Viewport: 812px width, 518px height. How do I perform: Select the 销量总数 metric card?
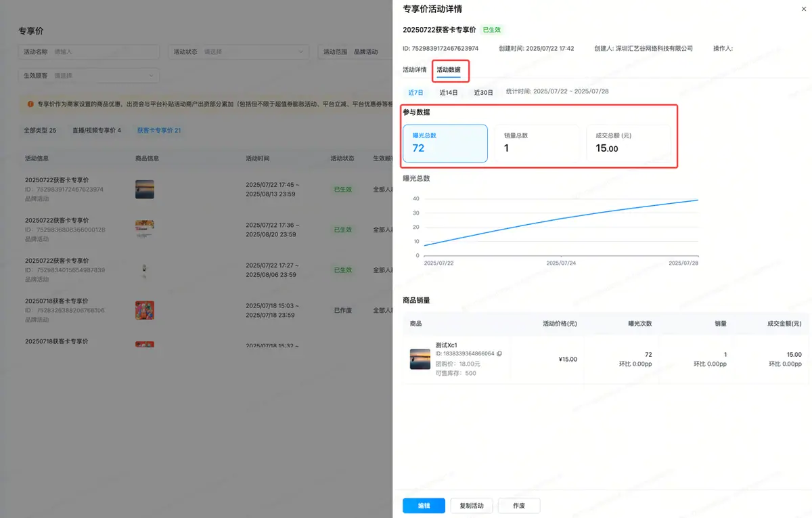pyautogui.click(x=537, y=144)
